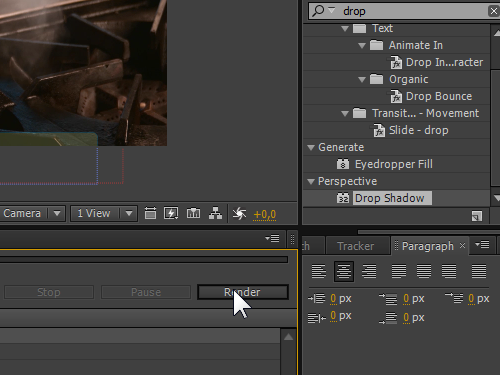Image resolution: width=500 pixels, height=375 pixels.
Task: Select the Drop Shadow effect
Action: tap(390, 198)
